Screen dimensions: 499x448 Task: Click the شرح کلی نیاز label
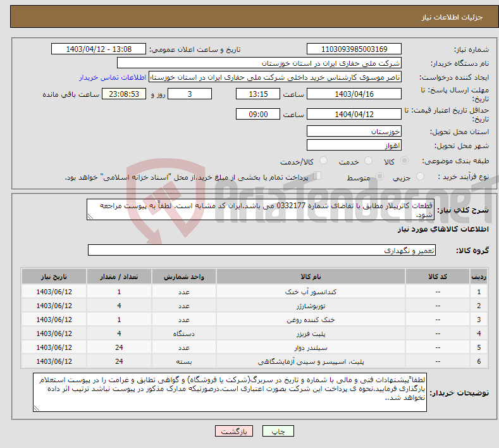pos(463,210)
